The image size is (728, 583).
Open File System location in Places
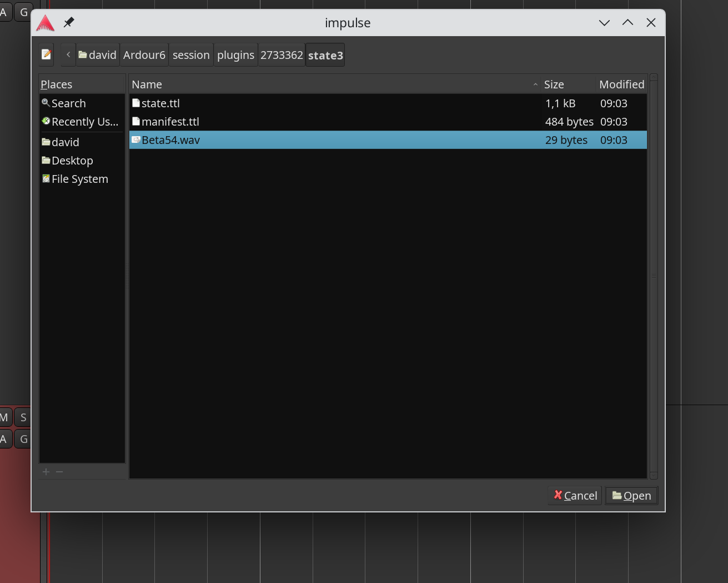pyautogui.click(x=79, y=179)
